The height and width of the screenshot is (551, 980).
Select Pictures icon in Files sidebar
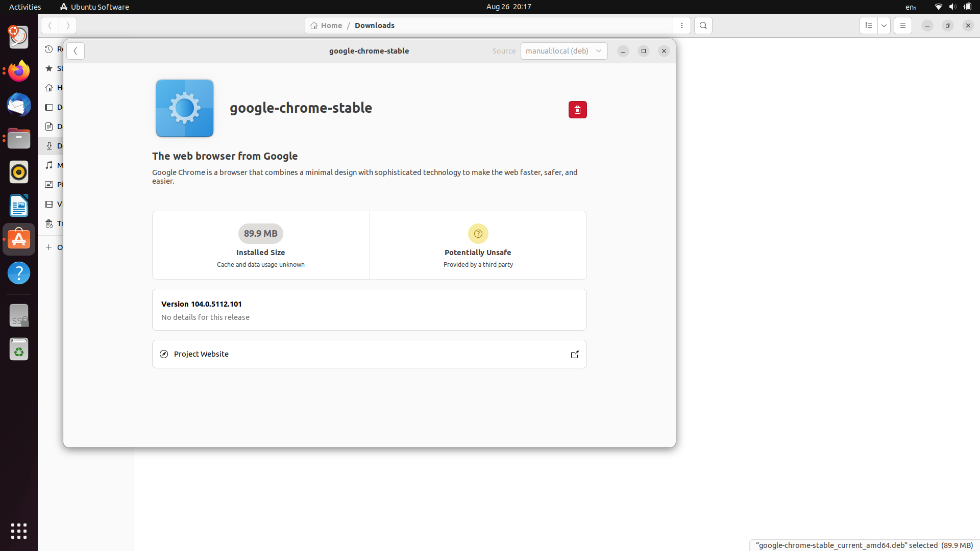click(x=49, y=185)
